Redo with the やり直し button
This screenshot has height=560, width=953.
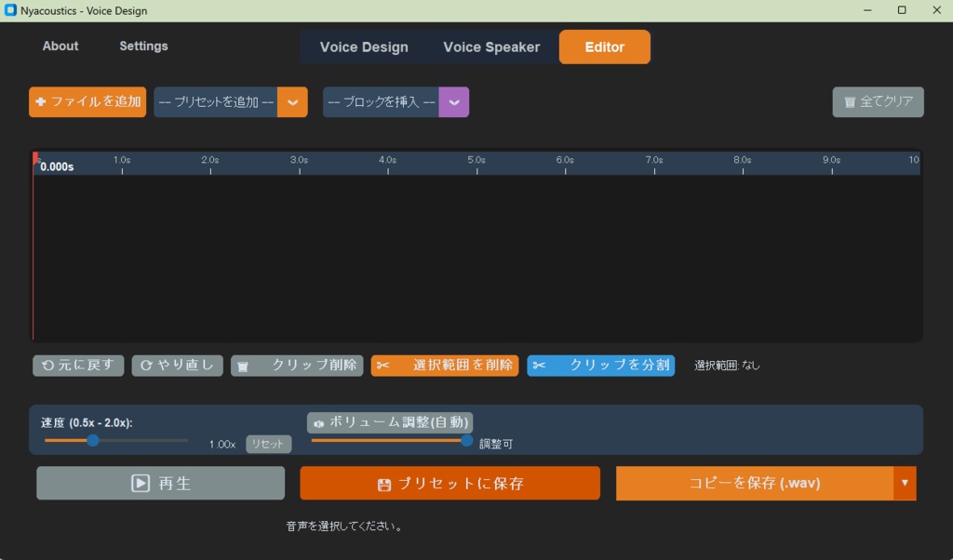[178, 366]
